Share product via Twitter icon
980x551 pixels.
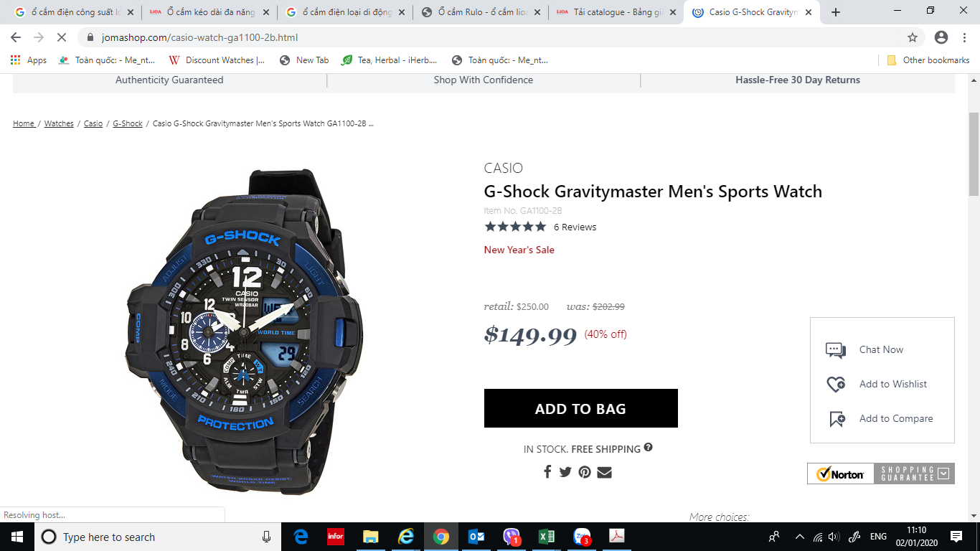(565, 472)
